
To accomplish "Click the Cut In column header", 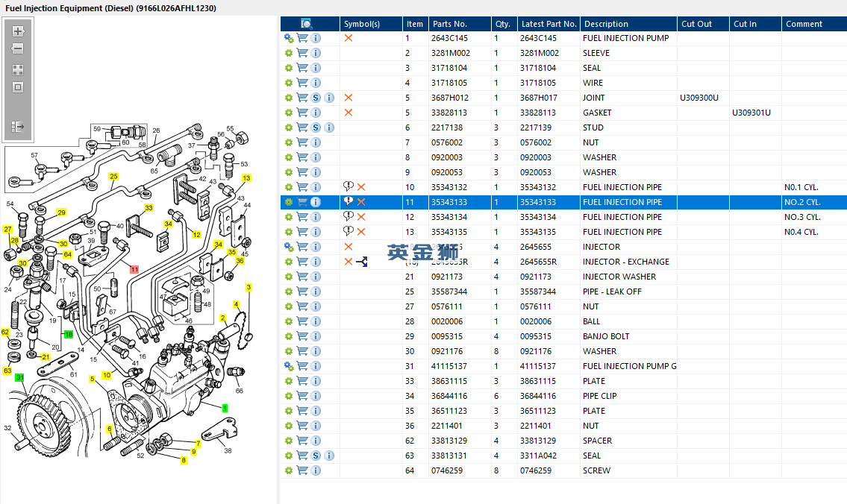I will tap(756, 24).
